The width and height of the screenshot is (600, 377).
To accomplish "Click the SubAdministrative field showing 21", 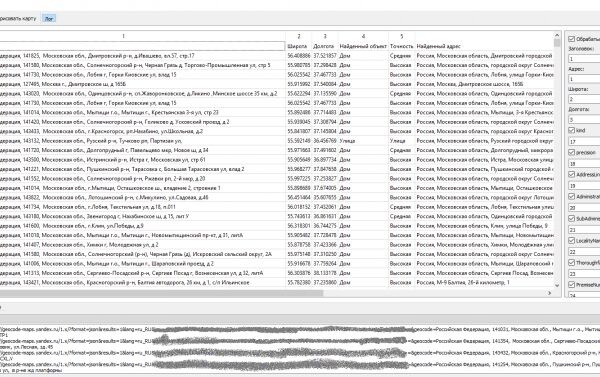I will click(x=584, y=230).
